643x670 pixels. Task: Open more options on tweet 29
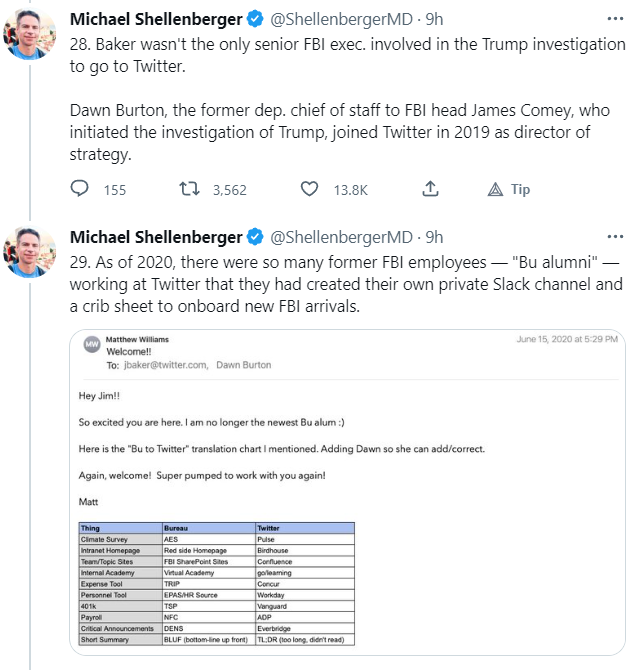point(612,237)
